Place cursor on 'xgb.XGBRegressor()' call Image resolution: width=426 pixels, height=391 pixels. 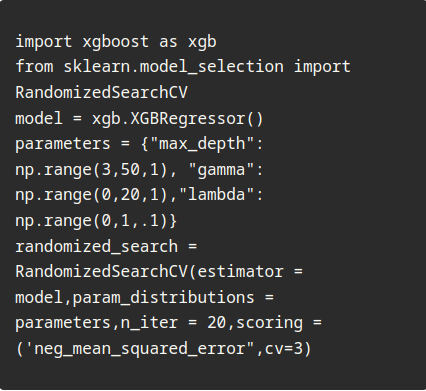click(x=178, y=119)
